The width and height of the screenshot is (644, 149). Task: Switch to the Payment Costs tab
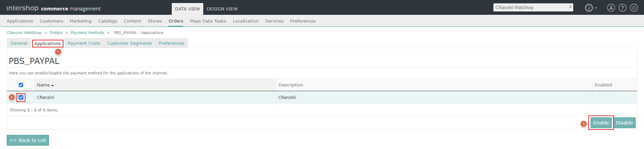click(x=84, y=43)
